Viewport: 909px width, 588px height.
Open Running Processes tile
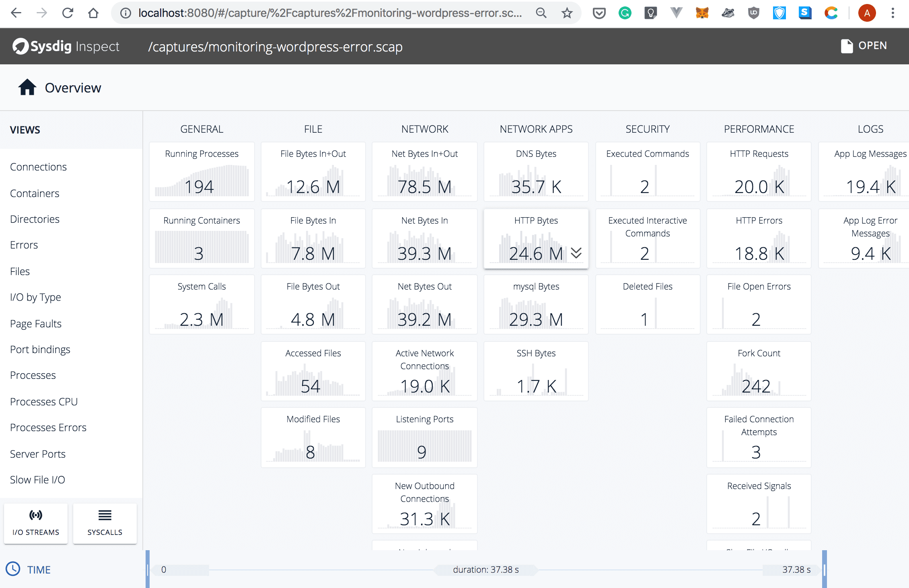[x=202, y=172]
